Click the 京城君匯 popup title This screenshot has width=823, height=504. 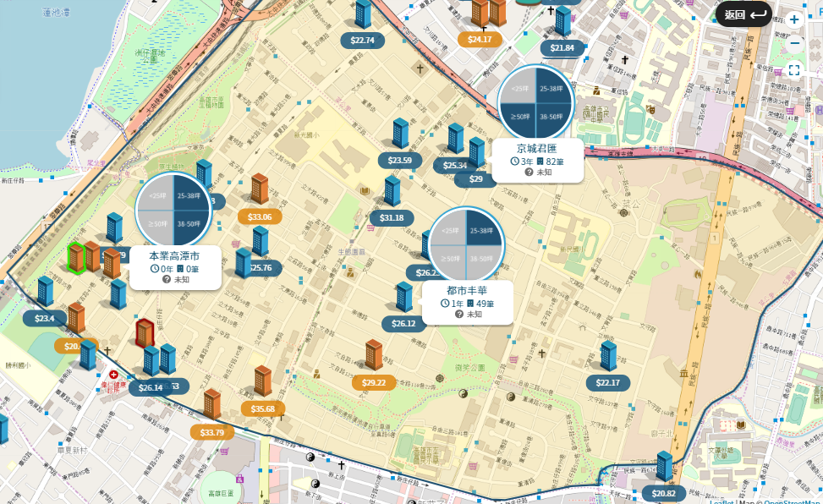point(537,149)
